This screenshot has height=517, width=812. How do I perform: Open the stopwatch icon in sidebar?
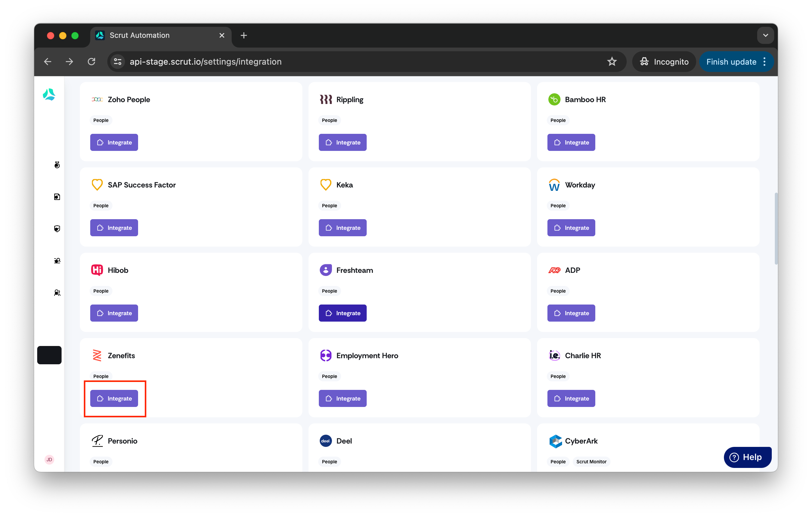(57, 165)
